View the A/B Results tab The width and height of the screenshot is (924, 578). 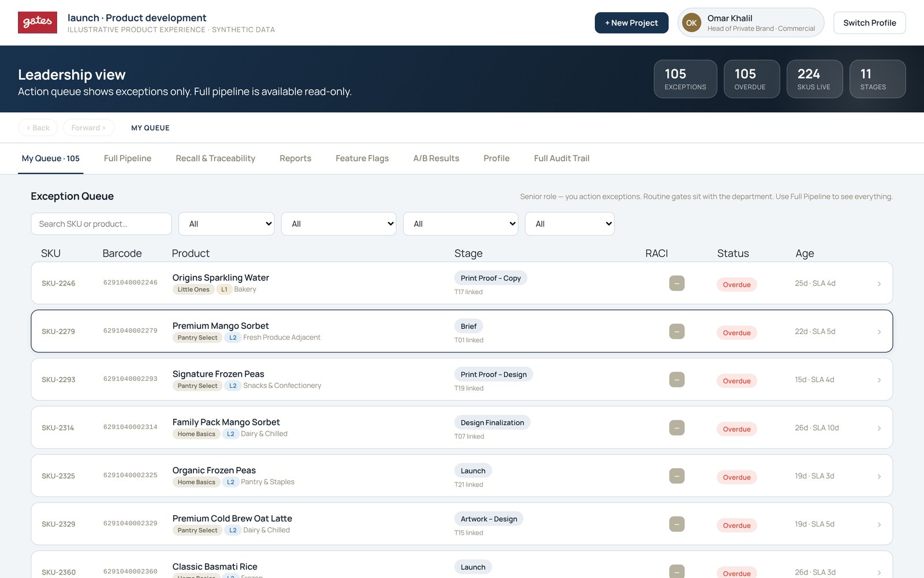436,158
